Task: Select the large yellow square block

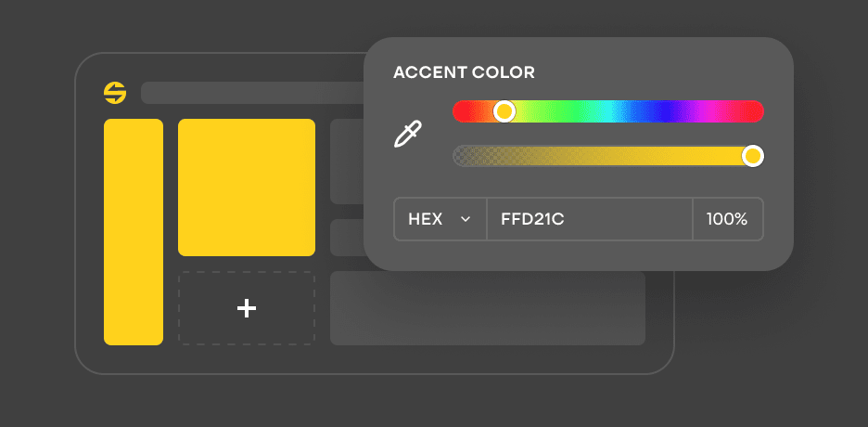Action: [x=247, y=187]
